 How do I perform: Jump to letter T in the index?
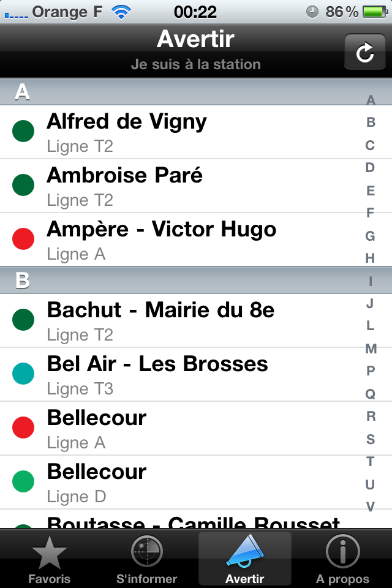pos(371,462)
